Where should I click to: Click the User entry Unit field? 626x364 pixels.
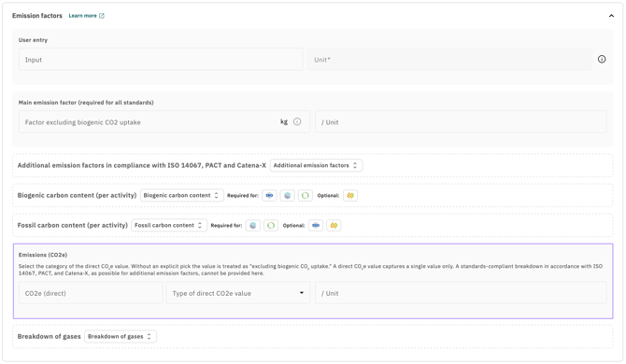(x=449, y=60)
